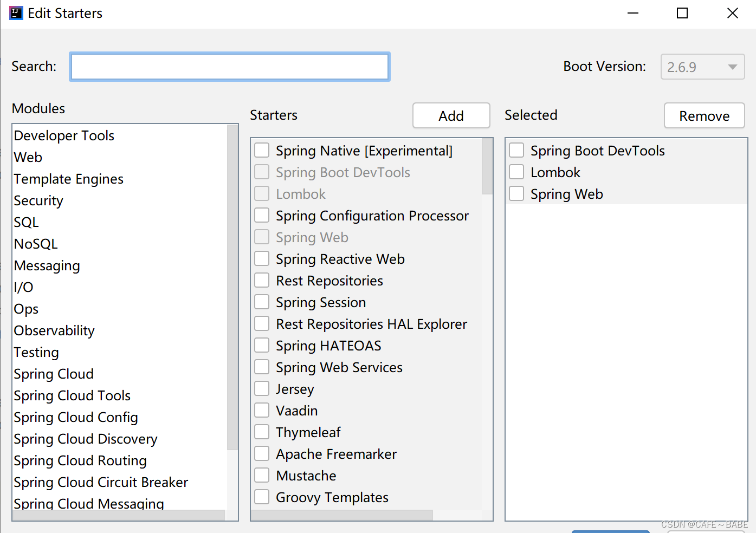This screenshot has height=533, width=756.
Task: Click the Modules list vertical scrollbar
Action: pos(232,287)
